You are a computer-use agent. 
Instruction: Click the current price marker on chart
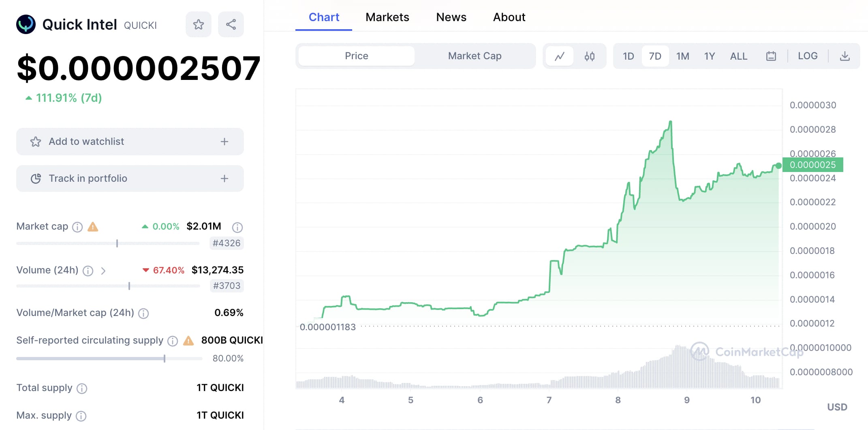[x=778, y=166]
